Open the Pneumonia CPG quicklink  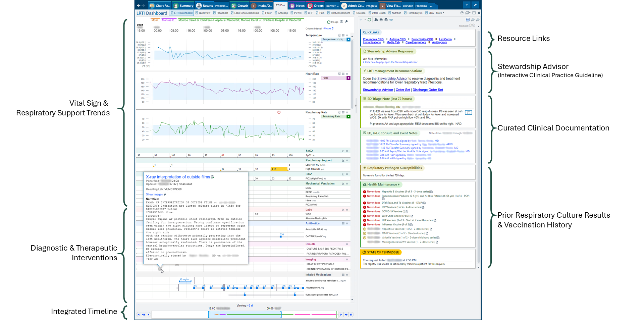(x=373, y=39)
